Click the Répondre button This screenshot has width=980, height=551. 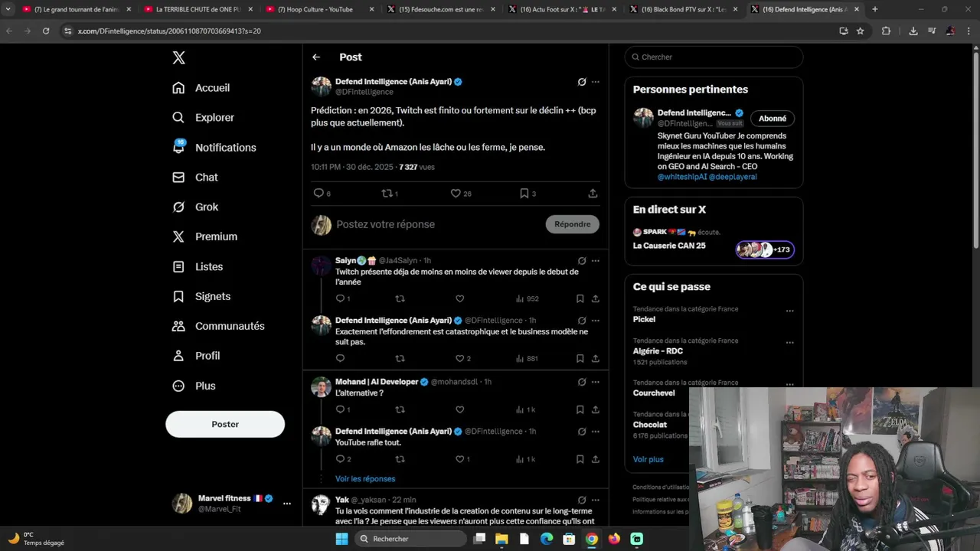[x=573, y=224]
